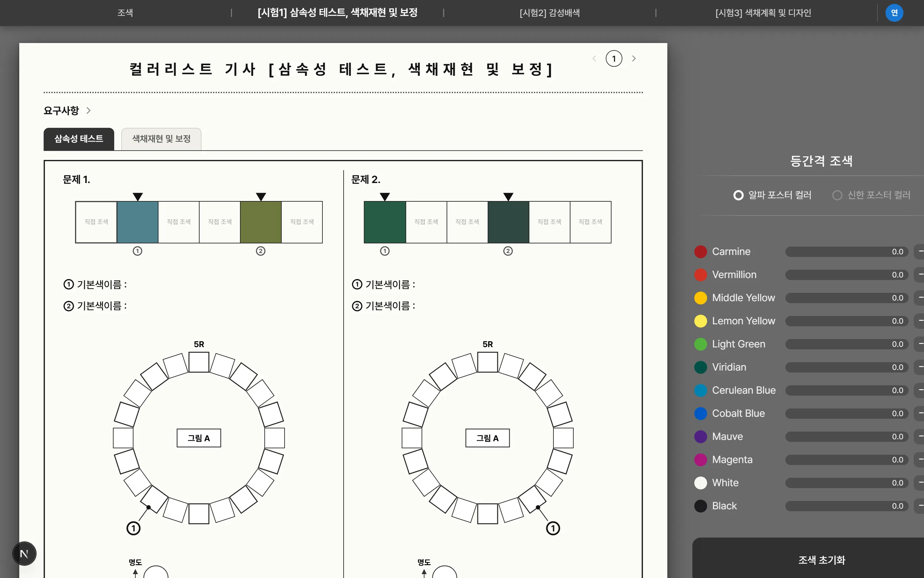Image resolution: width=924 pixels, height=578 pixels.
Task: Select the dark green swatch ② in 문제 2
Action: [x=508, y=222]
